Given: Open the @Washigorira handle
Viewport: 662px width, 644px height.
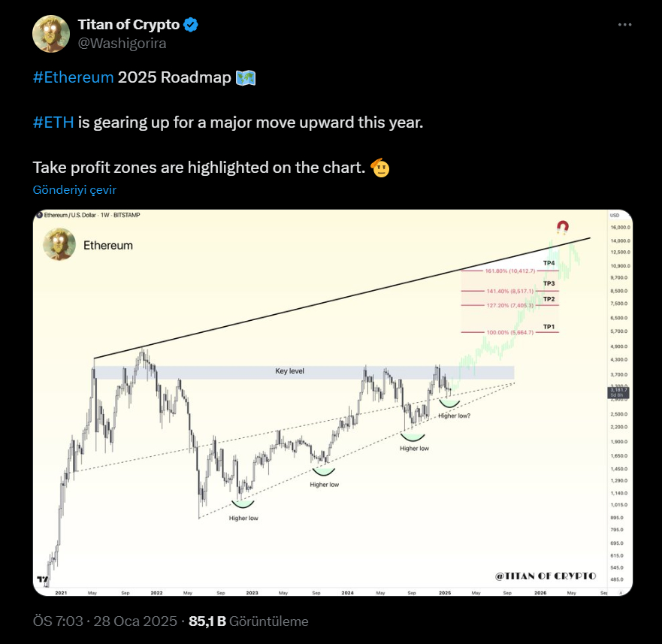Looking at the screenshot, I should click(122, 43).
